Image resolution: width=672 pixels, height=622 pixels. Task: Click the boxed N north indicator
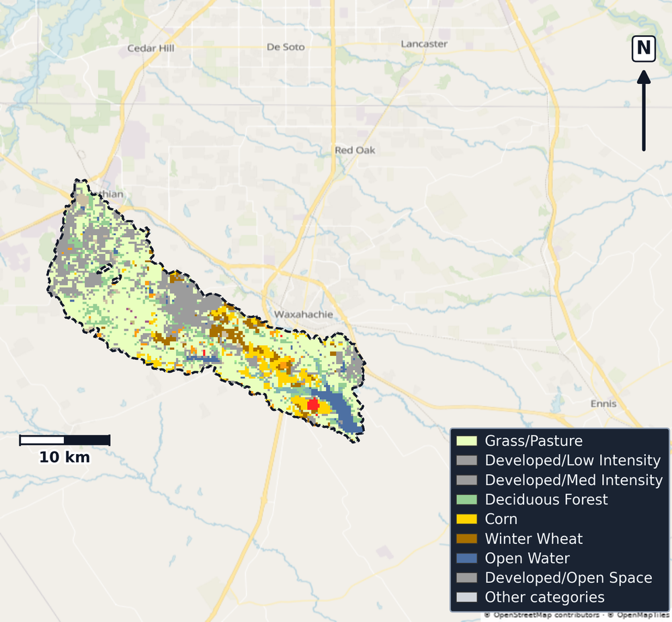pyautogui.click(x=644, y=48)
